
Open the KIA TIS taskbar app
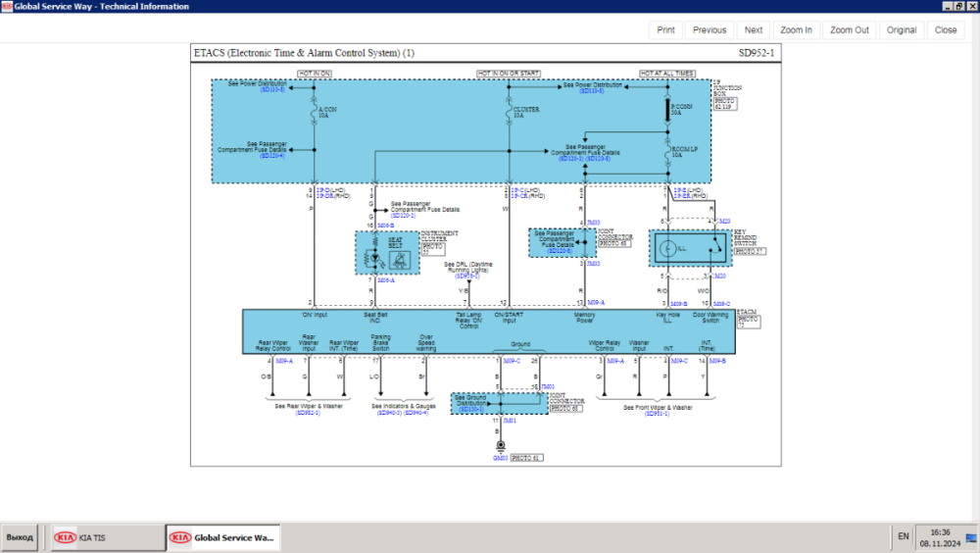click(108, 537)
